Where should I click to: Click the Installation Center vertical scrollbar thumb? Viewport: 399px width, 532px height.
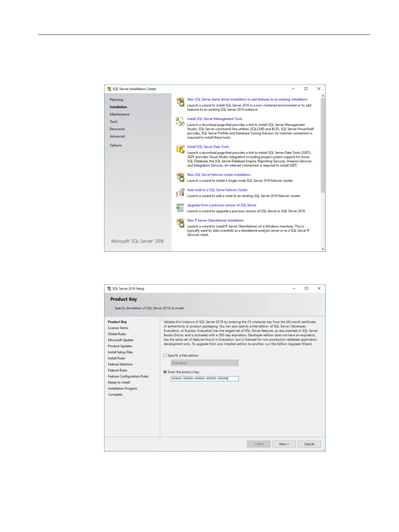tap(323, 145)
